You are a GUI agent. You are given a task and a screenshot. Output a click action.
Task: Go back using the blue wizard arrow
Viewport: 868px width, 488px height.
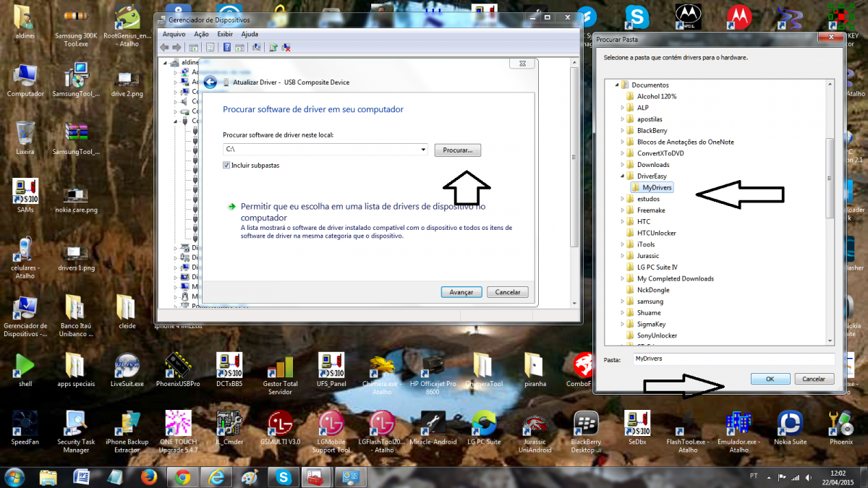click(x=210, y=82)
